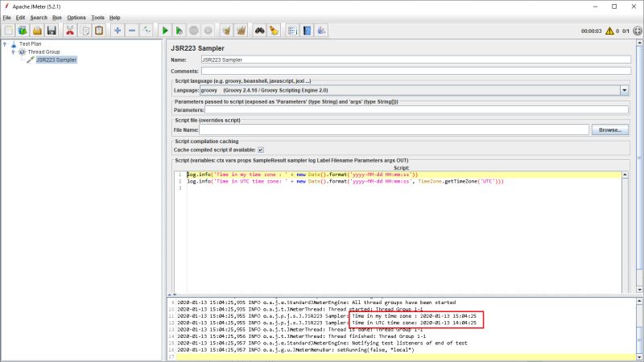Open the File menu
This screenshot has width=644, height=362.
(7, 18)
